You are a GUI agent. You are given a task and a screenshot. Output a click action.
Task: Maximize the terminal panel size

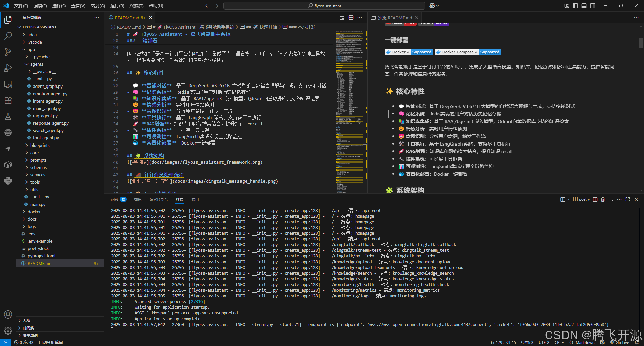click(628, 200)
